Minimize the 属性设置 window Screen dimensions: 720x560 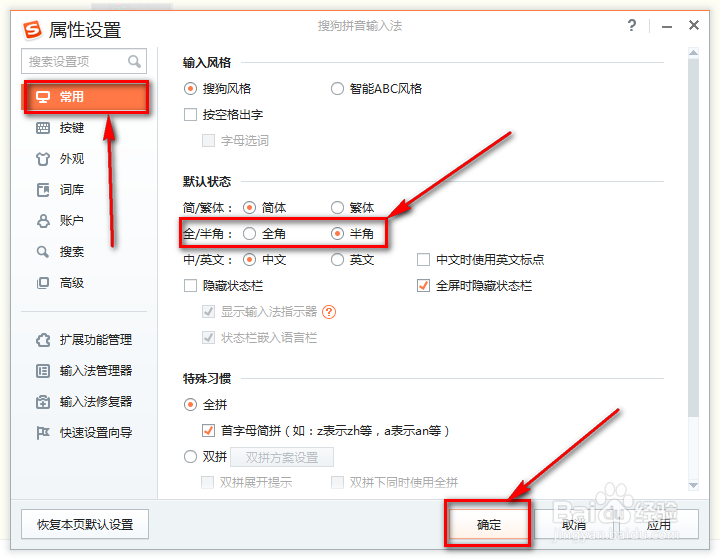pos(666,26)
